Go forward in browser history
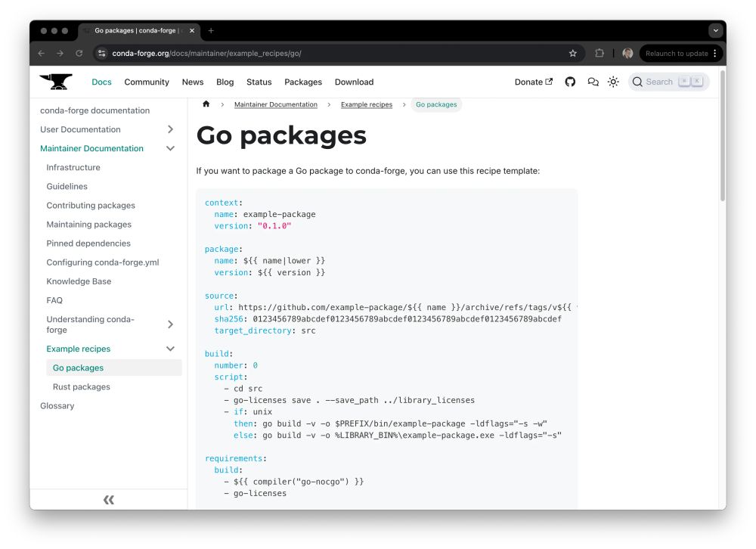 (60, 54)
